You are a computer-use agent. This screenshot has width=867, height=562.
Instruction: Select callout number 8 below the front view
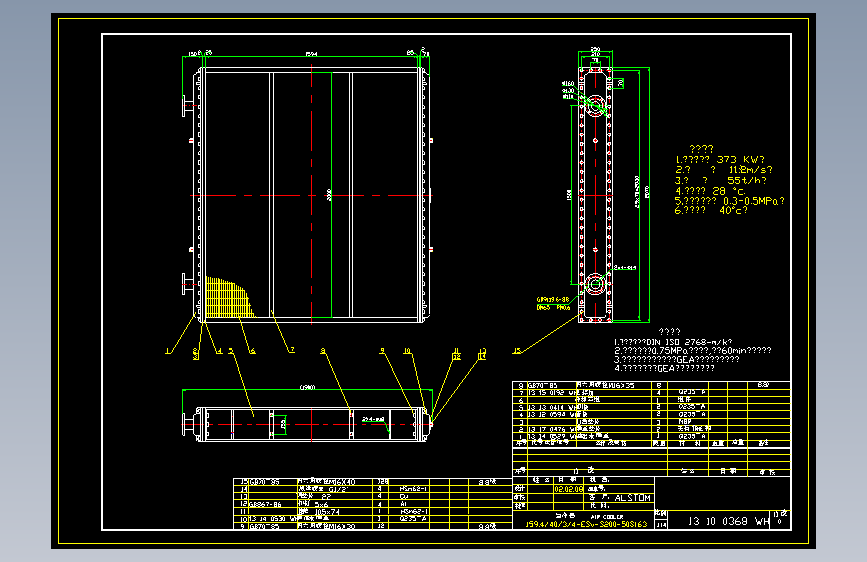[323, 351]
